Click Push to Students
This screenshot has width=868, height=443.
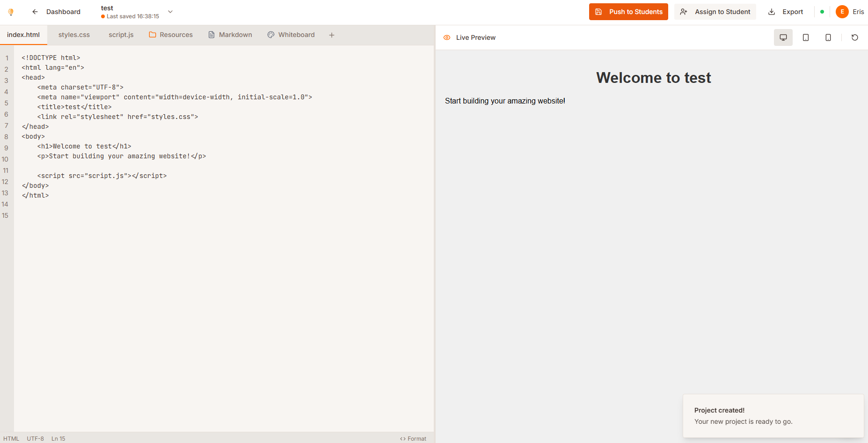(x=628, y=12)
